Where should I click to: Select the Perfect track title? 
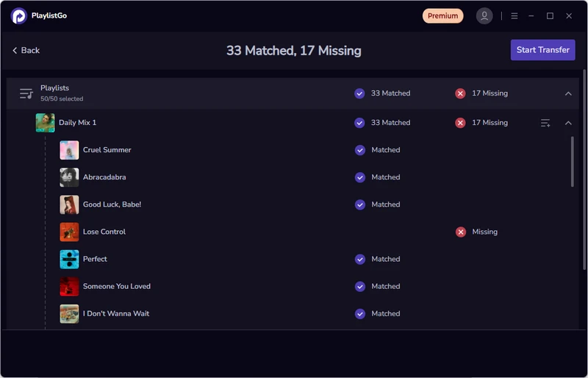(x=95, y=259)
